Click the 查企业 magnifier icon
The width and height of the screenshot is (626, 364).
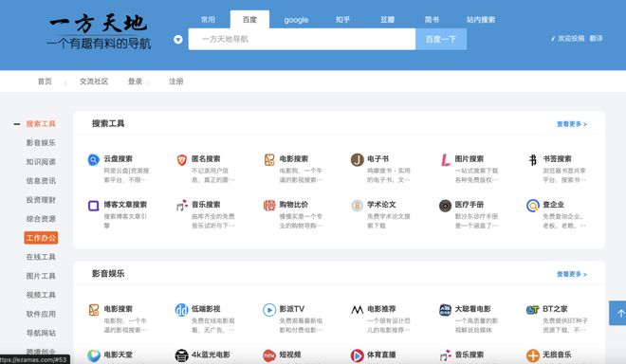tap(533, 206)
